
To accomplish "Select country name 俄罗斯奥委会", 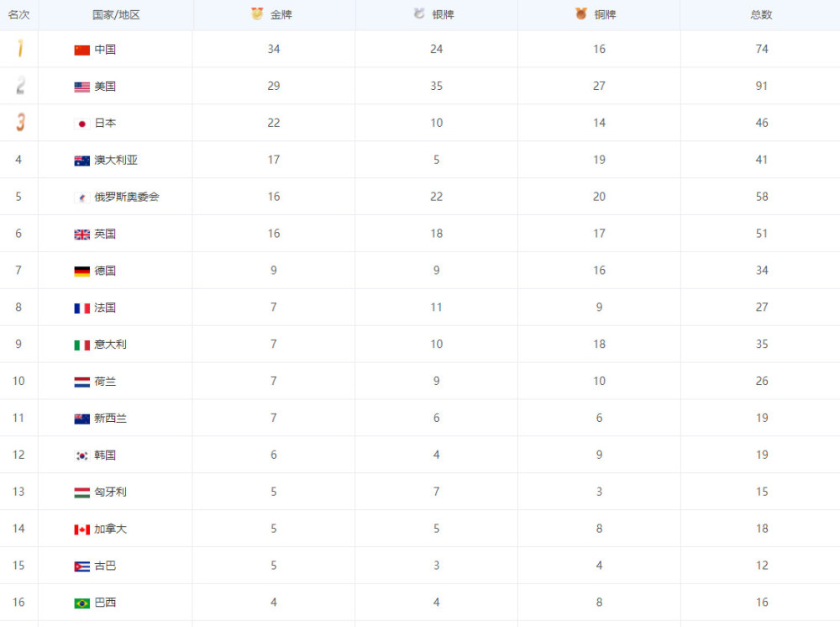I will click(127, 197).
